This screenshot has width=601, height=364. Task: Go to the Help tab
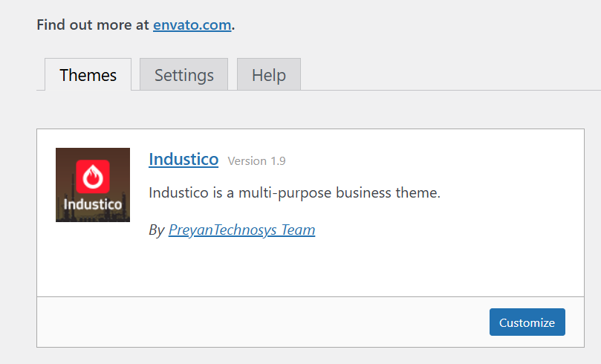(x=268, y=75)
